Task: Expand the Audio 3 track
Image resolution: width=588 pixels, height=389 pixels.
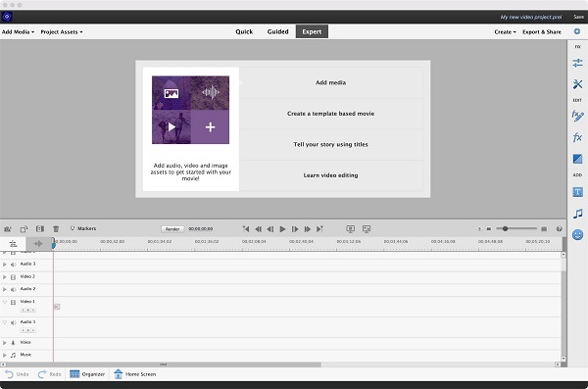Action: [5, 265]
